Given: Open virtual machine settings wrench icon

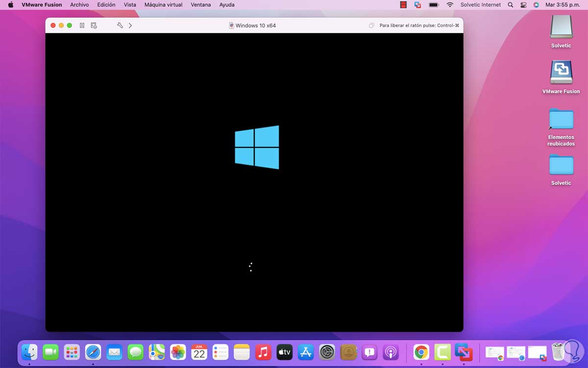Looking at the screenshot, I should [120, 26].
